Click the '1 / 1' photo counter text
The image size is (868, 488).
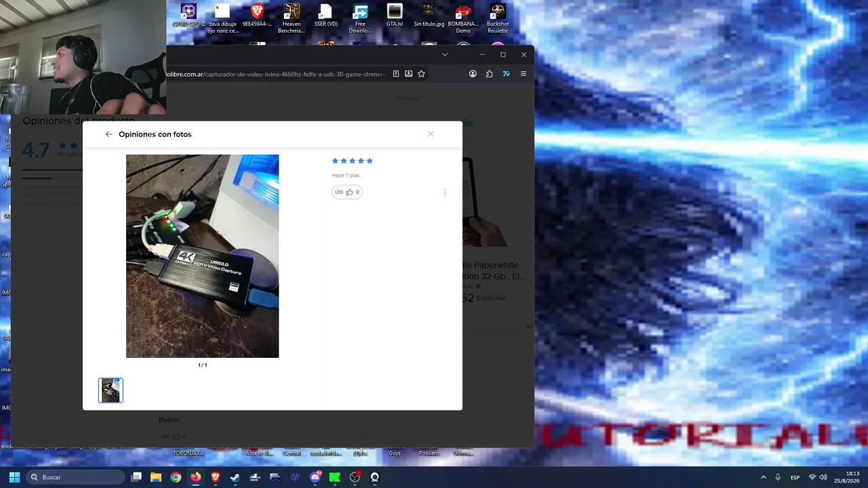coord(202,365)
